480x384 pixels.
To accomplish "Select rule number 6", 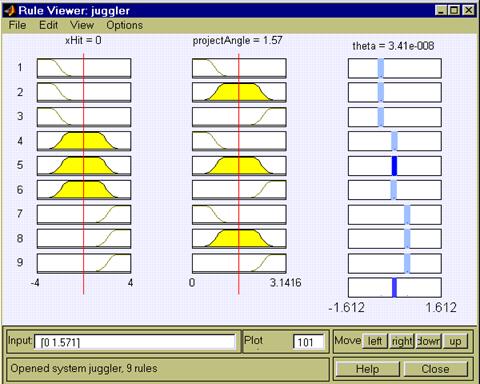I will (20, 190).
